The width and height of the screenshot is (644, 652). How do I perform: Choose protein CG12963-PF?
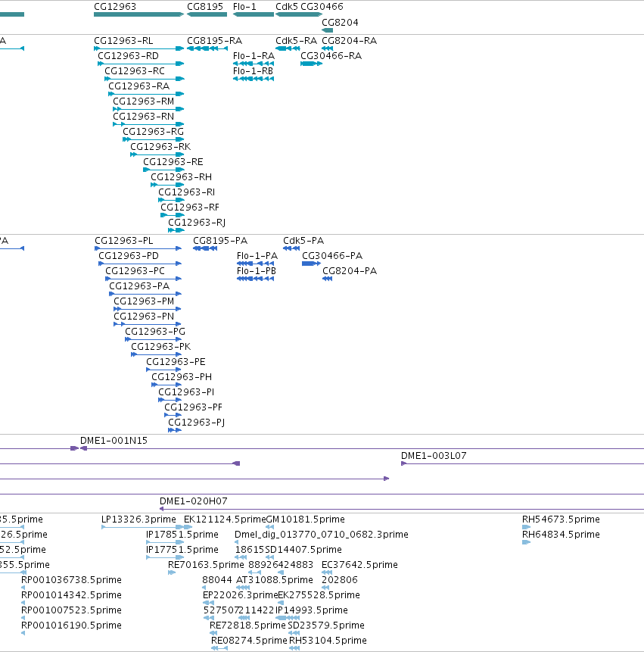tap(193, 407)
